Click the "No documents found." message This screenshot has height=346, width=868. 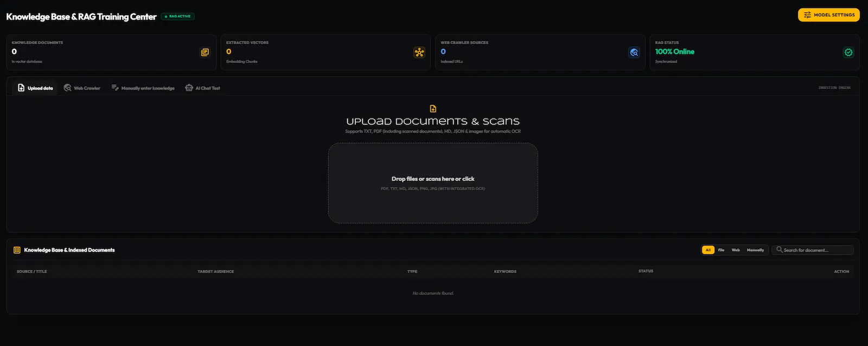click(433, 293)
